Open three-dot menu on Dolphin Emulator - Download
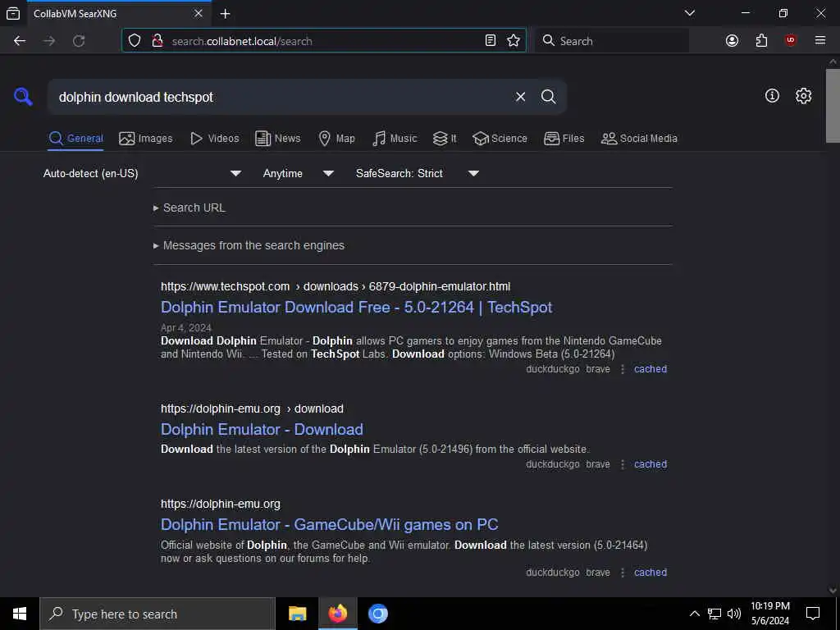 pos(623,464)
